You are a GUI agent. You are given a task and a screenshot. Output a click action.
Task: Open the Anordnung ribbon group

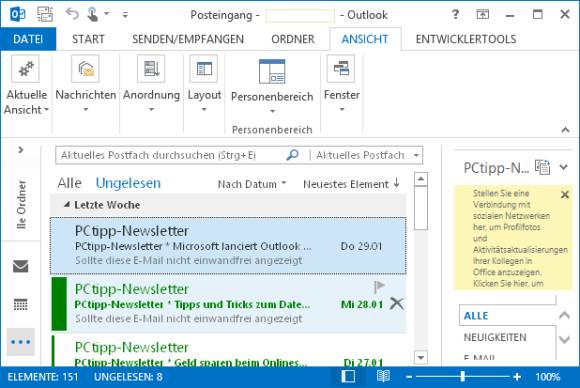coord(151,84)
